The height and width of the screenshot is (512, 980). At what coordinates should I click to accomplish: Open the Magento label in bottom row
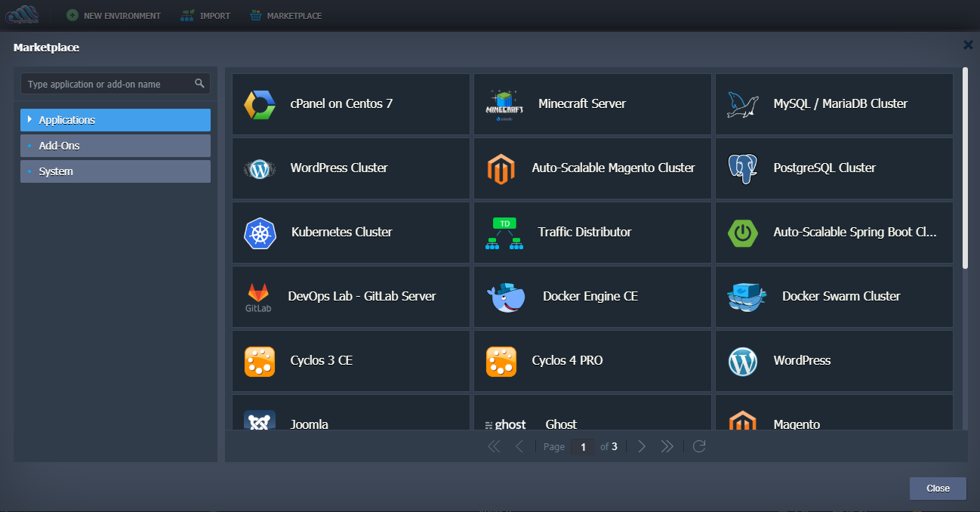[x=797, y=424]
